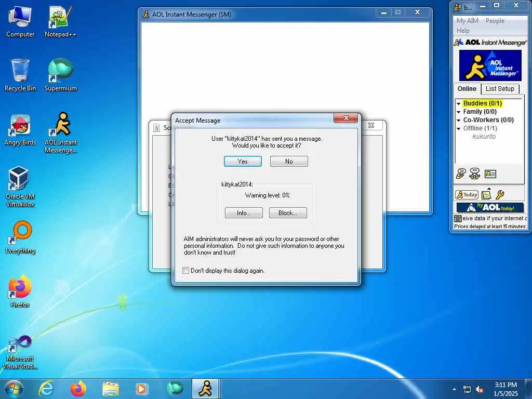Screen dimensions: 532x399
Task: Collapse the Family group
Action: point(458,112)
